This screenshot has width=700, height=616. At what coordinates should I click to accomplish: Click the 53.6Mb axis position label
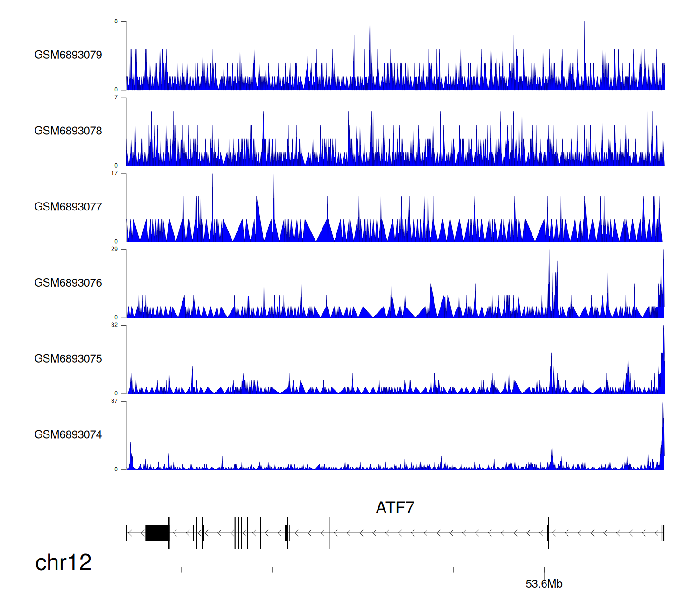click(x=544, y=584)
